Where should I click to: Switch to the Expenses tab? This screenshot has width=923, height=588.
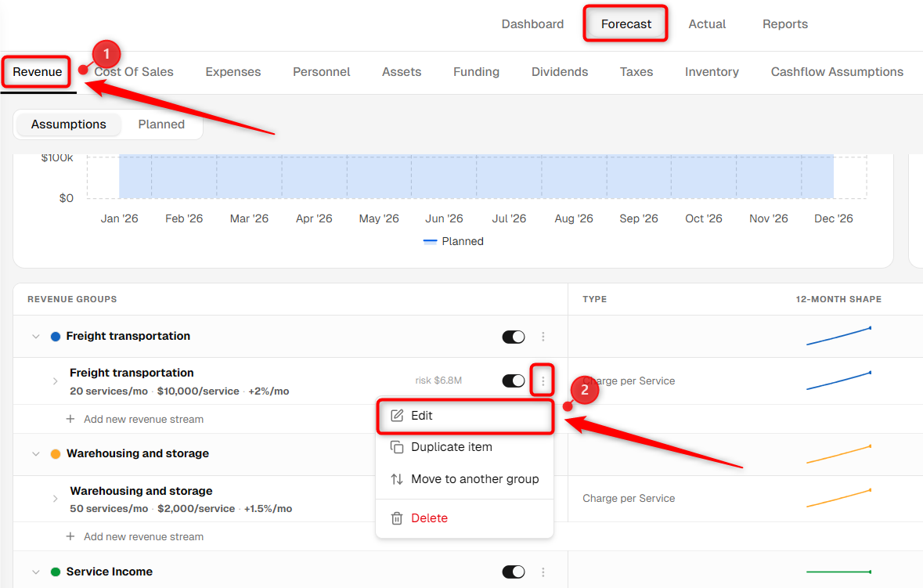[x=233, y=72]
